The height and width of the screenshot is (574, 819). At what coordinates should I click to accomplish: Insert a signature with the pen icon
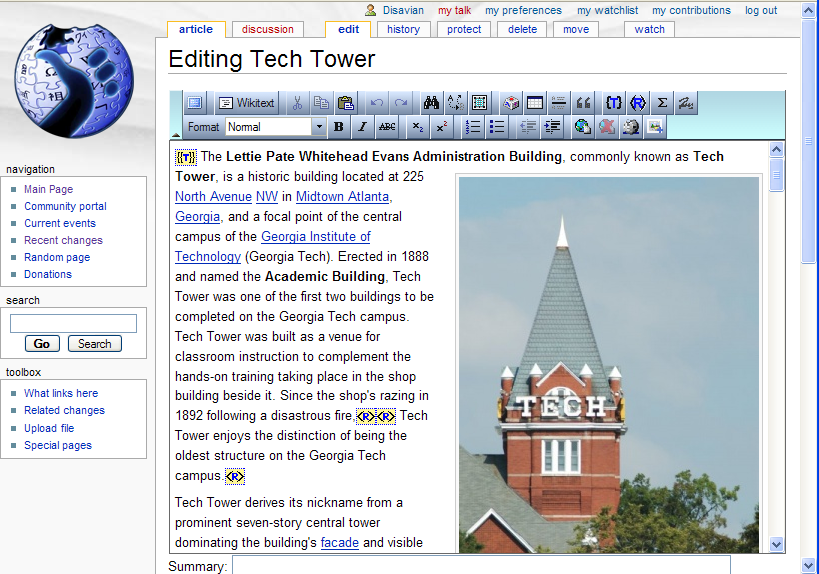pyautogui.click(x=686, y=103)
